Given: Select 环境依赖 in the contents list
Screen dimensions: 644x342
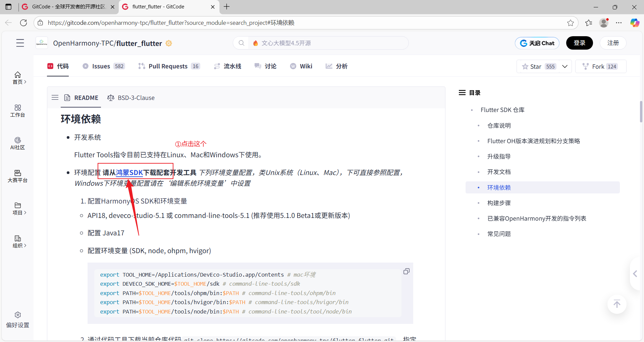Looking at the screenshot, I should 542,187.
